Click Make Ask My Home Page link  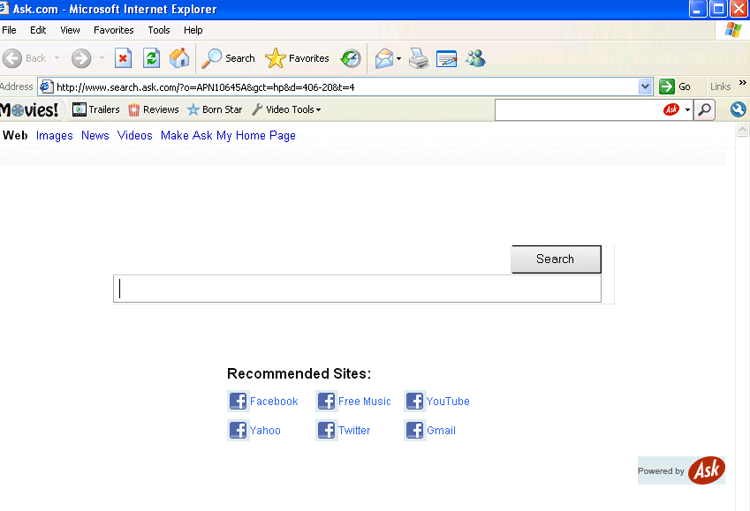point(228,136)
